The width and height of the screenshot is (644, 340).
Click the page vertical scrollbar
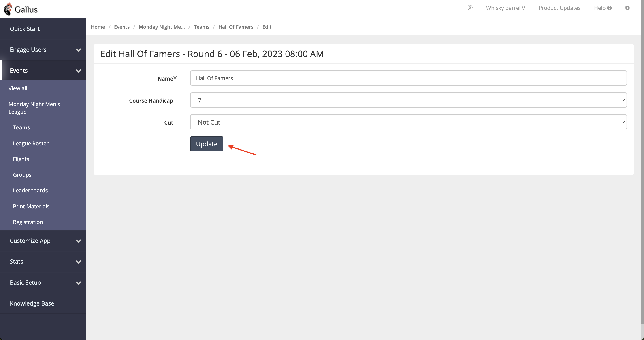coord(642,163)
